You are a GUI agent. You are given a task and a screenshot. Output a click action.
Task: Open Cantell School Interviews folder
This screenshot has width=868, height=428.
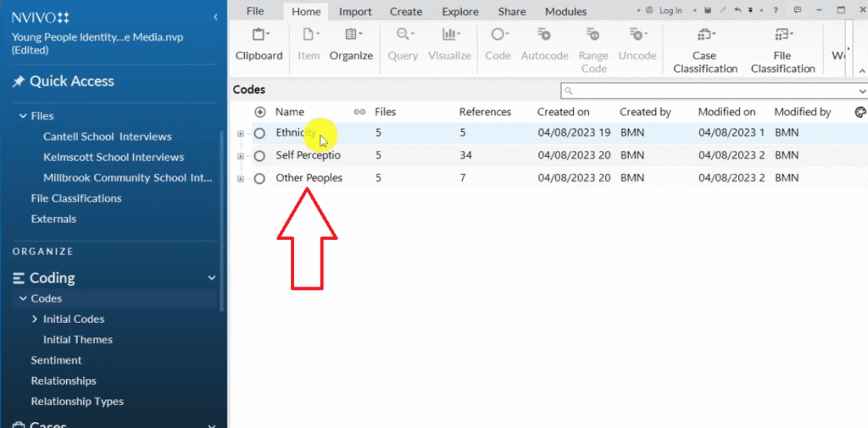click(x=107, y=136)
